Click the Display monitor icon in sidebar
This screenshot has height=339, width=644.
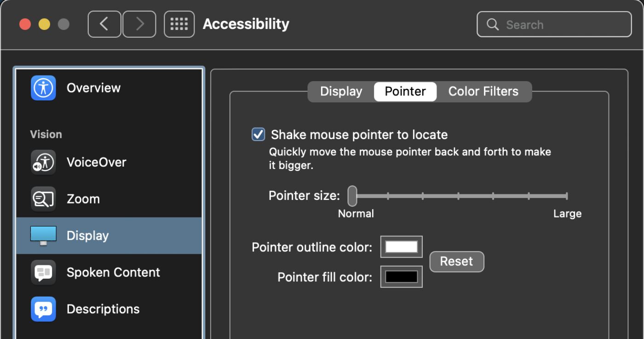(43, 235)
